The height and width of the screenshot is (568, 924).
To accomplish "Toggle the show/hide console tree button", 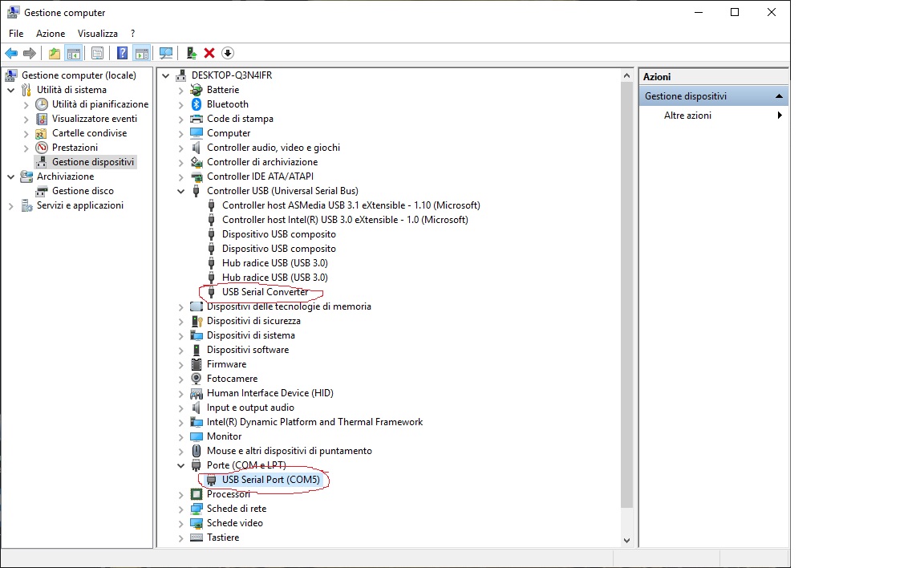I will tap(73, 53).
